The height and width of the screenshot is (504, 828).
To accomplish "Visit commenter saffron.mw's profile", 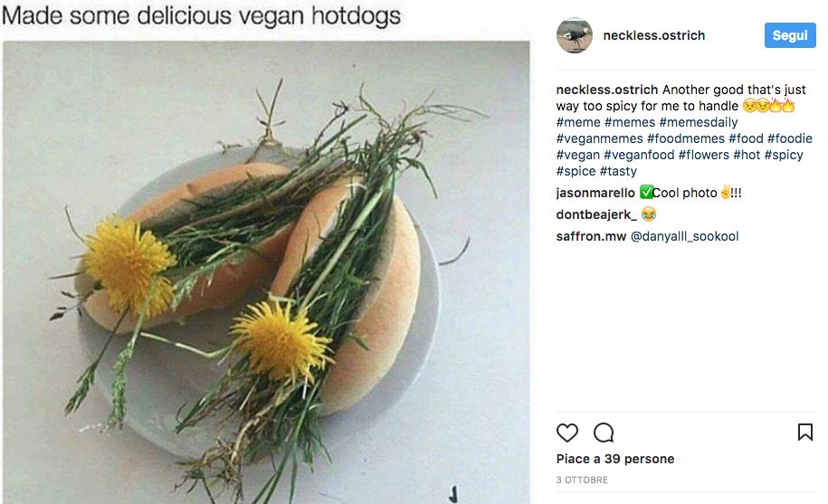I will (590, 236).
